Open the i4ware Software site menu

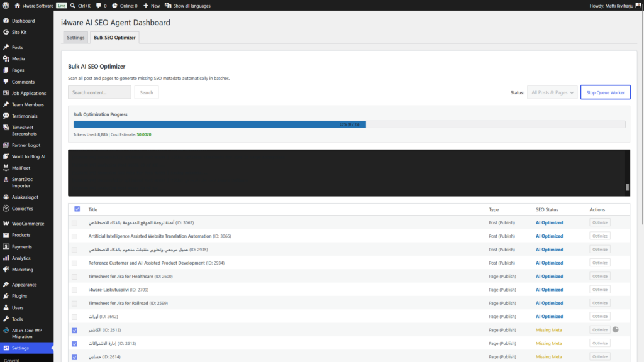[34, 6]
